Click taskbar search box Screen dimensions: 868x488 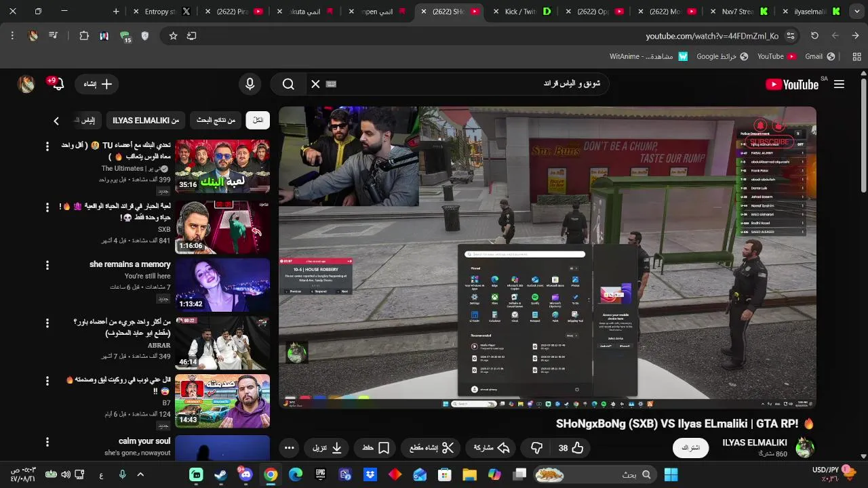[x=595, y=474]
